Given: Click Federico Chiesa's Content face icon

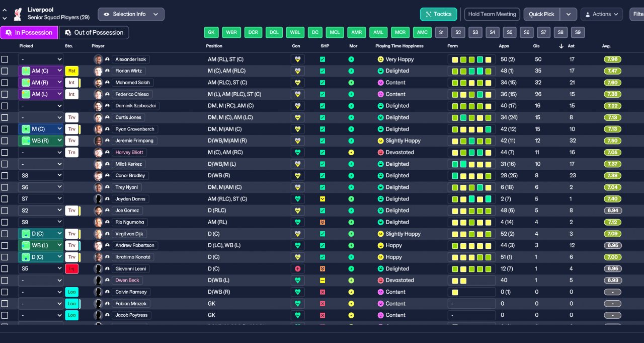Looking at the screenshot, I should click(x=380, y=94).
